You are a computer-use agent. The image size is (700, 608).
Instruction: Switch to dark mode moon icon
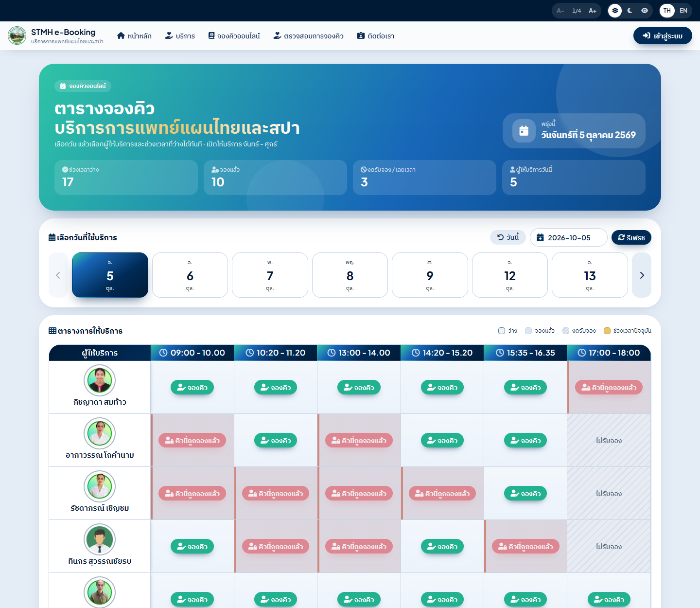tap(630, 11)
